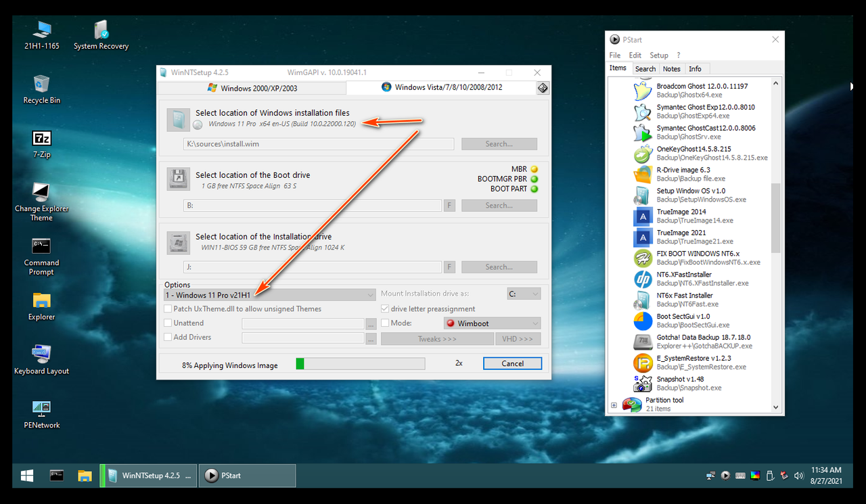The width and height of the screenshot is (866, 504).
Task: Click the Broadcom Ghost 12.0.0.11197 icon
Action: [x=643, y=91]
